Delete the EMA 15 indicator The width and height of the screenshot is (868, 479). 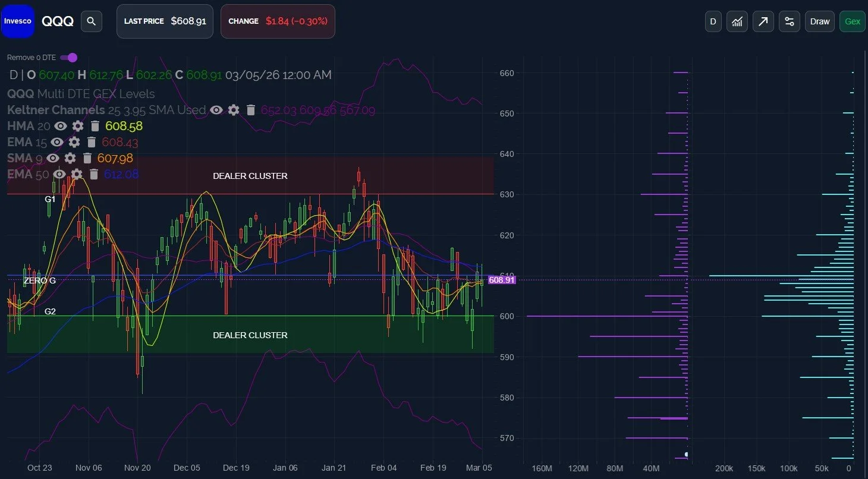[x=91, y=142]
